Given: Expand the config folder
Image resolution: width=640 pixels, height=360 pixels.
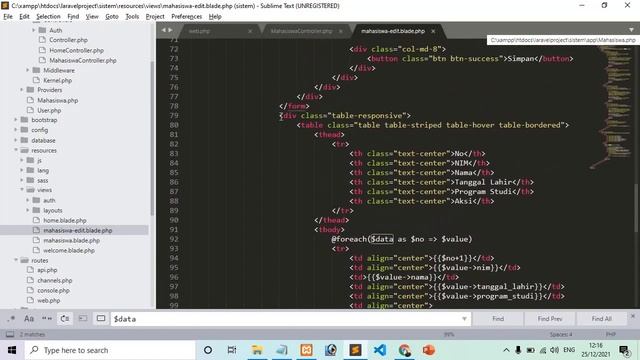Looking at the screenshot, I should pyautogui.click(x=16, y=130).
